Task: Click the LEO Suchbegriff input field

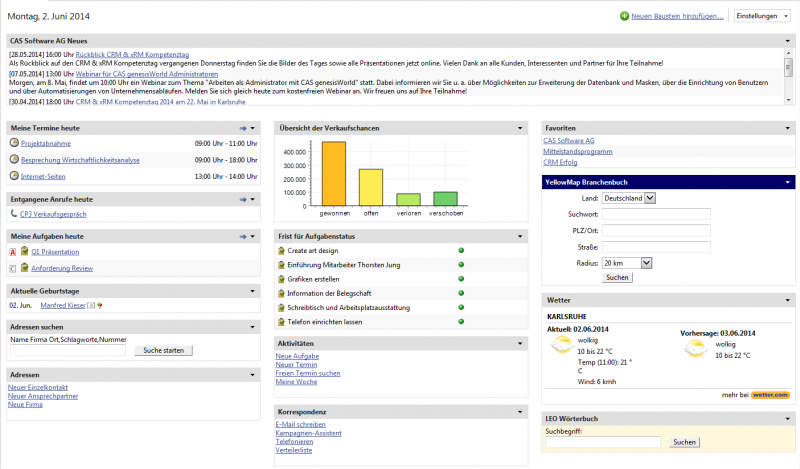Action: point(603,442)
